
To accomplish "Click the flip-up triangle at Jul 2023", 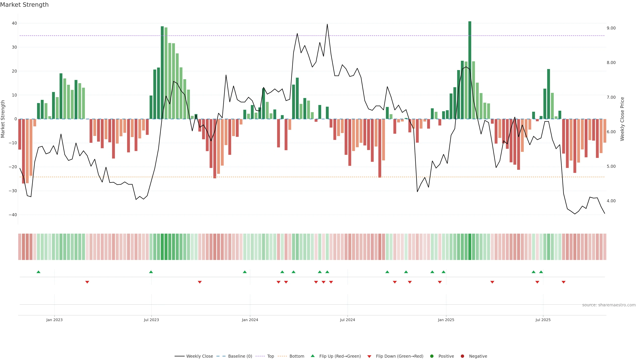I will (151, 272).
